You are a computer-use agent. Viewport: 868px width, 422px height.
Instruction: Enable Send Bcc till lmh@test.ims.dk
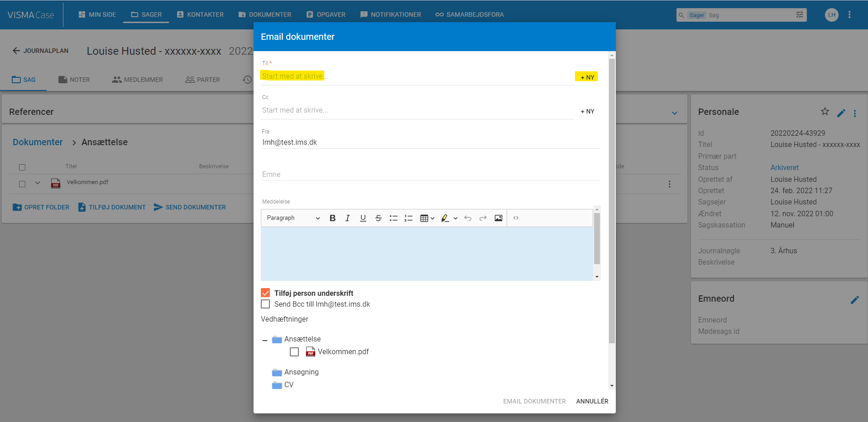point(265,304)
